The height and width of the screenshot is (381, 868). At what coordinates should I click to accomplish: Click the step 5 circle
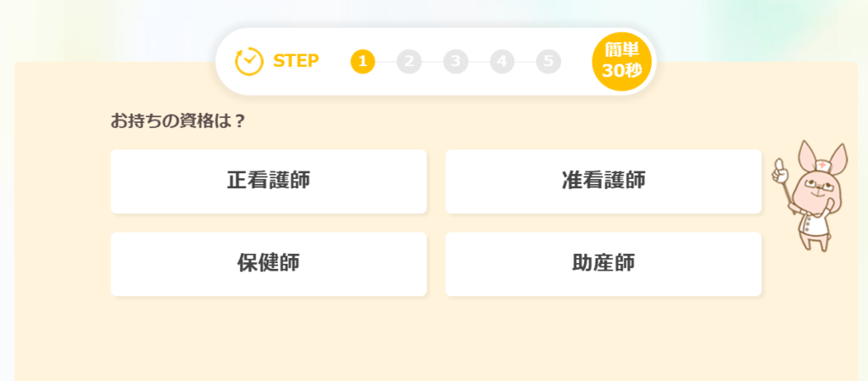tap(548, 61)
